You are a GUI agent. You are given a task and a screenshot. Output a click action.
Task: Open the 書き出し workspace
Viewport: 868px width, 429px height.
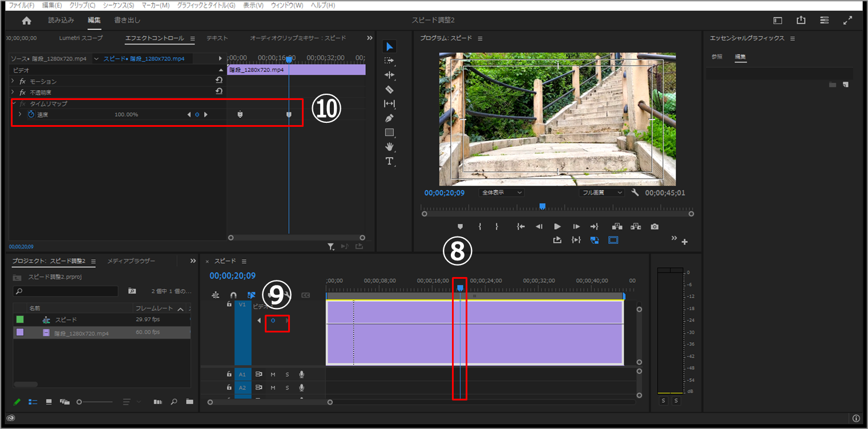click(127, 21)
